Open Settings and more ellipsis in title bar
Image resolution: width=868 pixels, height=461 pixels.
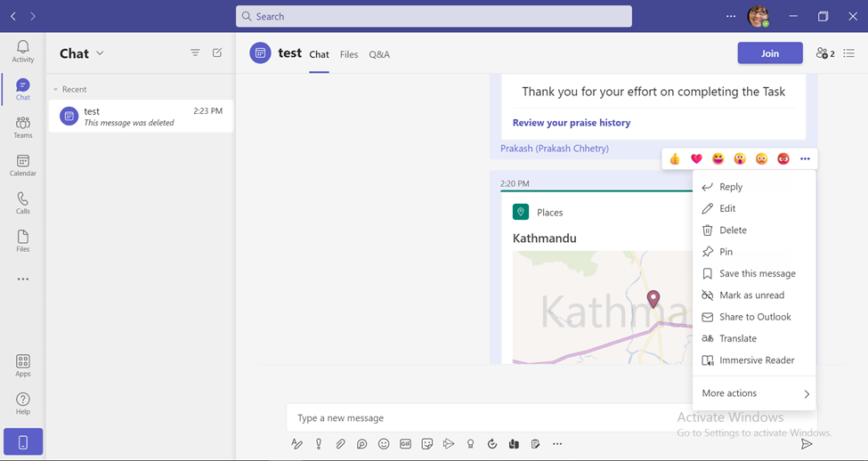click(731, 16)
